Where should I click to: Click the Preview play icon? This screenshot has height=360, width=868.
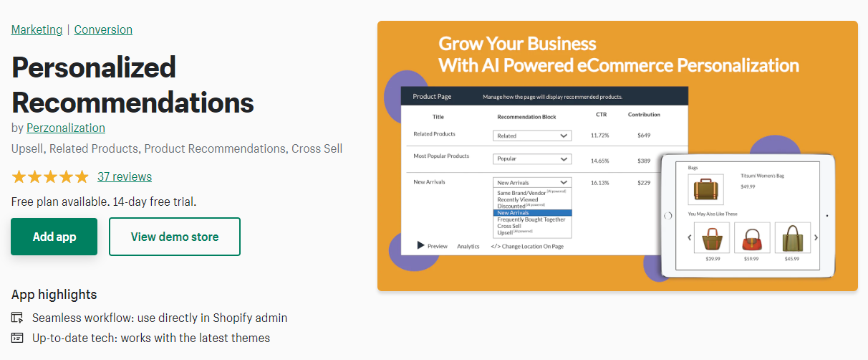coord(421,245)
